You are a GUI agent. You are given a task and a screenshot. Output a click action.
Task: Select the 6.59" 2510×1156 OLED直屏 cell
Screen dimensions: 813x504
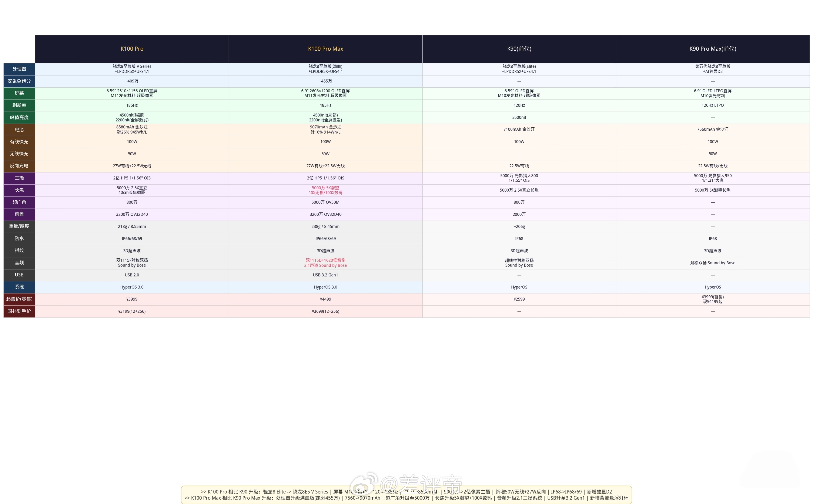[132, 93]
